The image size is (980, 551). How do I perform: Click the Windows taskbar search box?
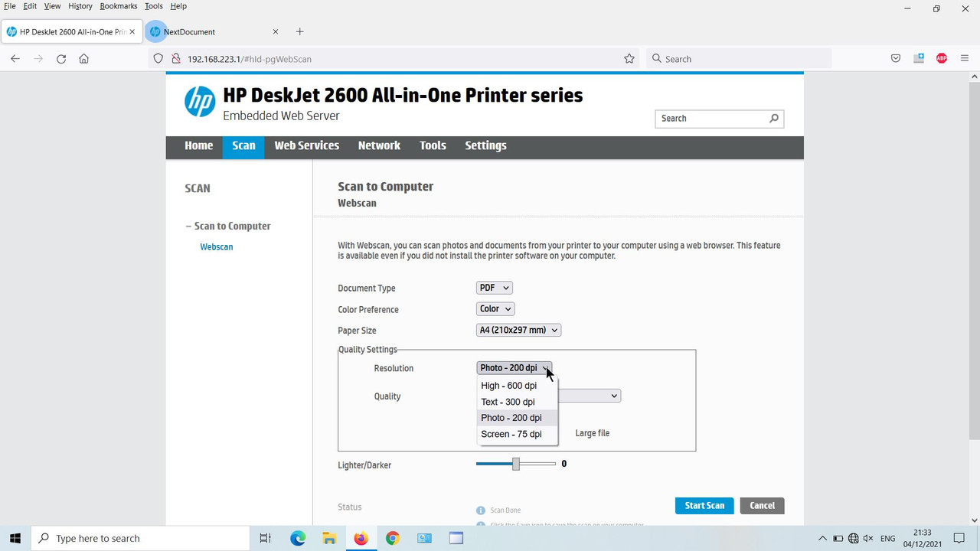click(142, 538)
